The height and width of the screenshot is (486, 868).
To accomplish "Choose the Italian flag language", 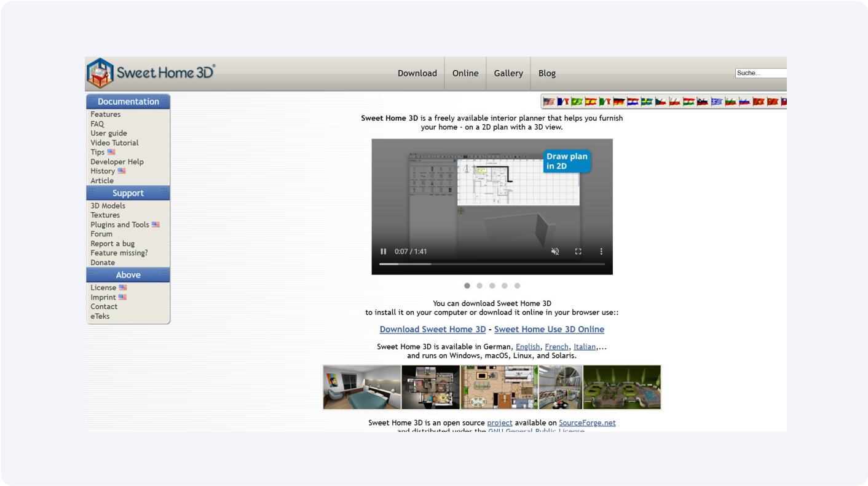I will (x=605, y=102).
